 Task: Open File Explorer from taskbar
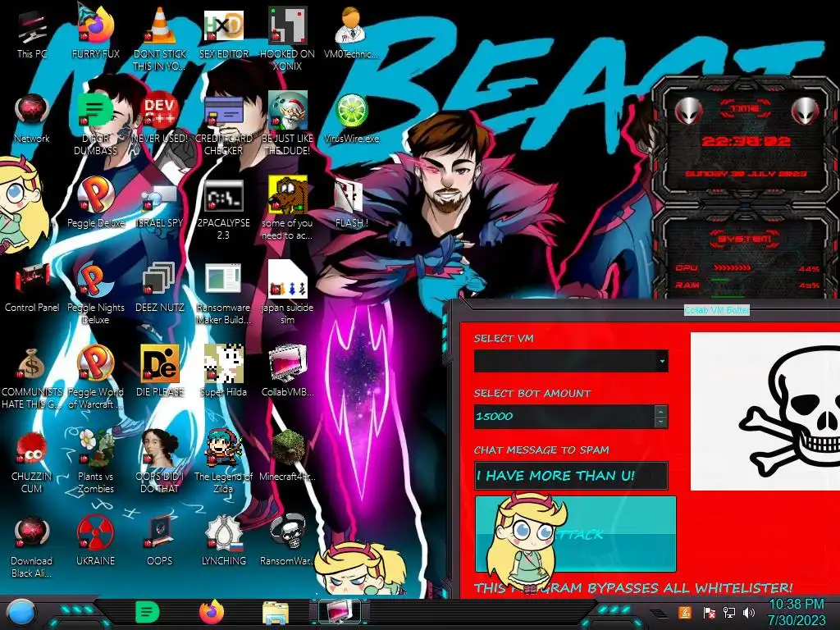[x=276, y=613]
